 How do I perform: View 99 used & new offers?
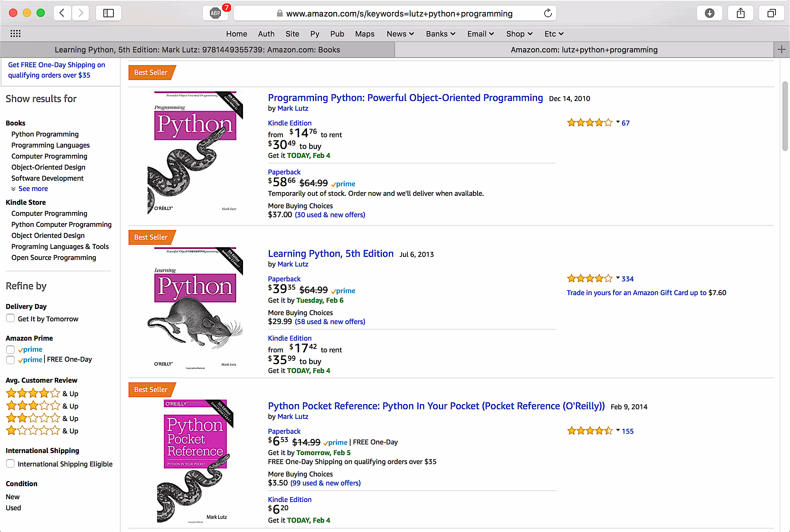tap(325, 483)
